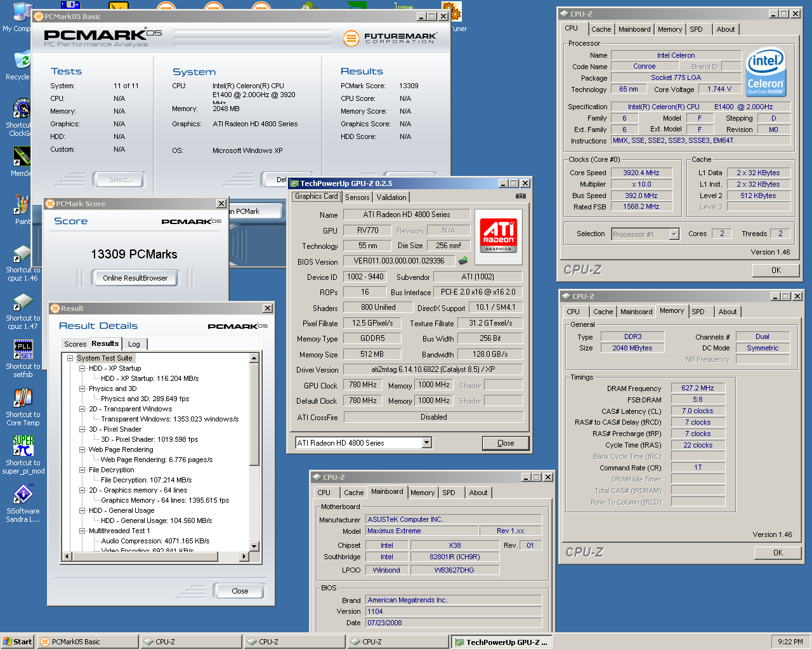This screenshot has height=650, width=812.
Task: Open About tab in bottom CPU-Z window
Action: point(478,493)
